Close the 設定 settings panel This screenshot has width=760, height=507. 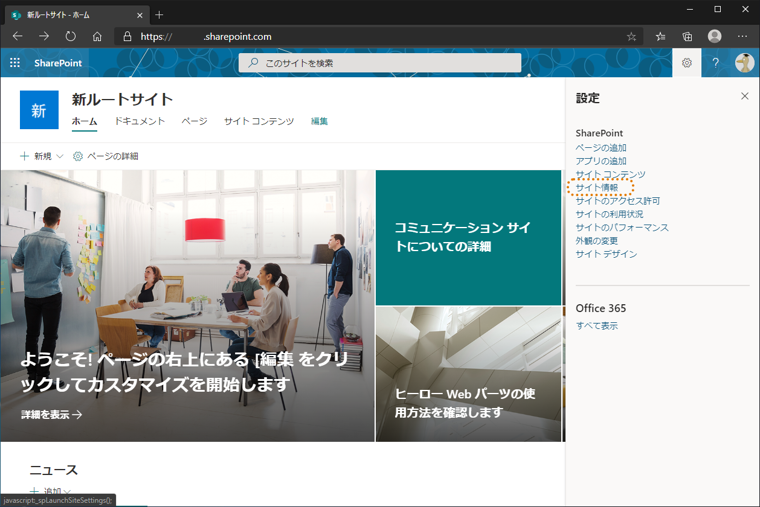744,96
